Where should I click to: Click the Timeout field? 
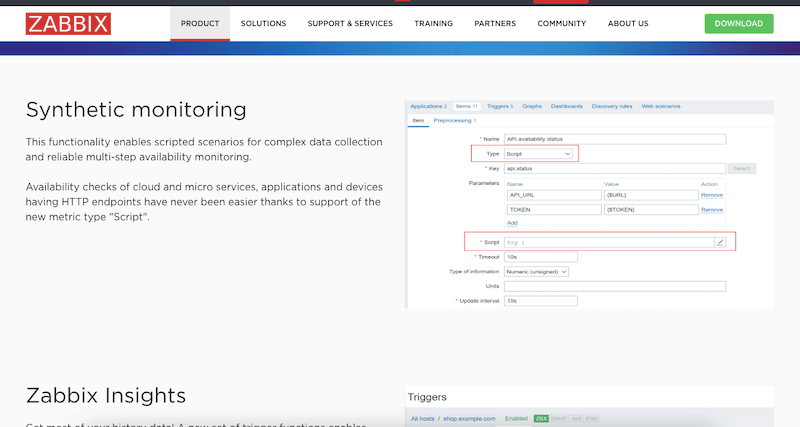pos(541,257)
